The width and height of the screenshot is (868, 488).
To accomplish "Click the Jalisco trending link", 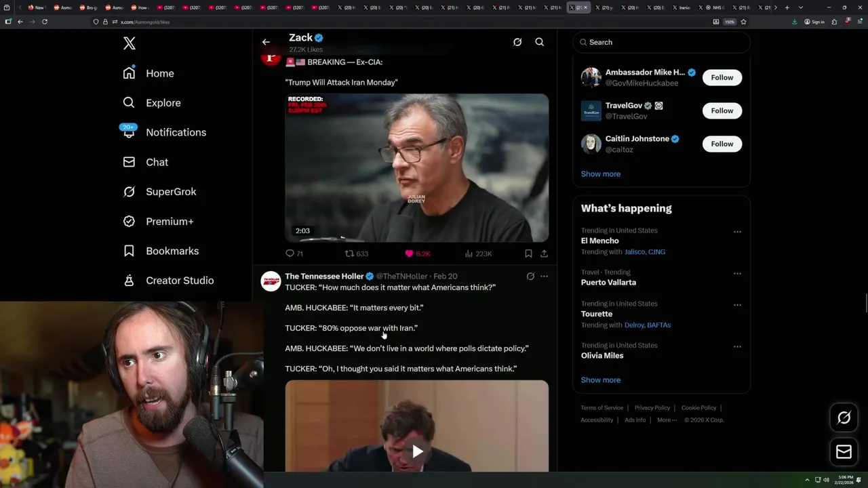I will coord(635,252).
